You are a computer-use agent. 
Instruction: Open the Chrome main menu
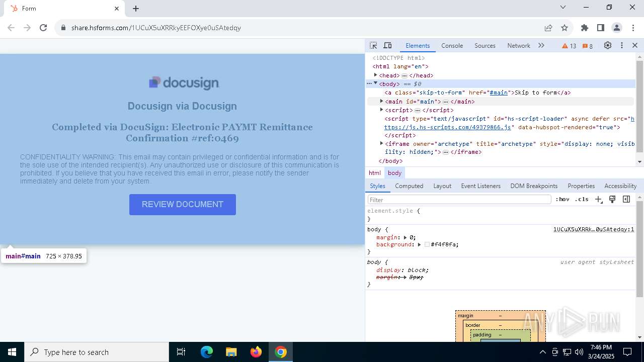pyautogui.click(x=633, y=28)
